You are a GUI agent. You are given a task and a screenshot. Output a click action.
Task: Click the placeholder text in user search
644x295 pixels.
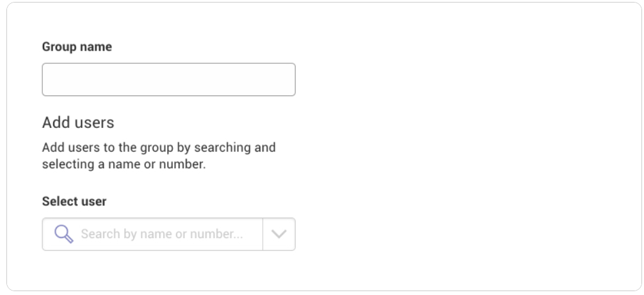(x=162, y=234)
